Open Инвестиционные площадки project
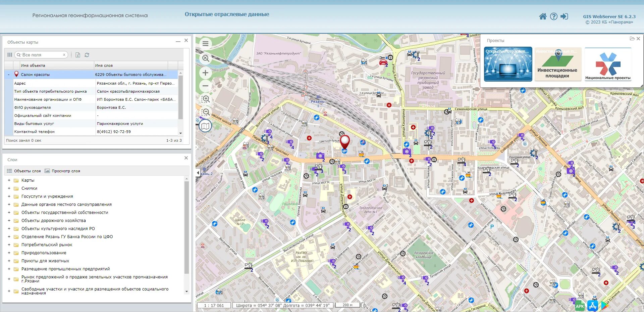Image resolution: width=644 pixels, height=312 pixels. point(557,64)
